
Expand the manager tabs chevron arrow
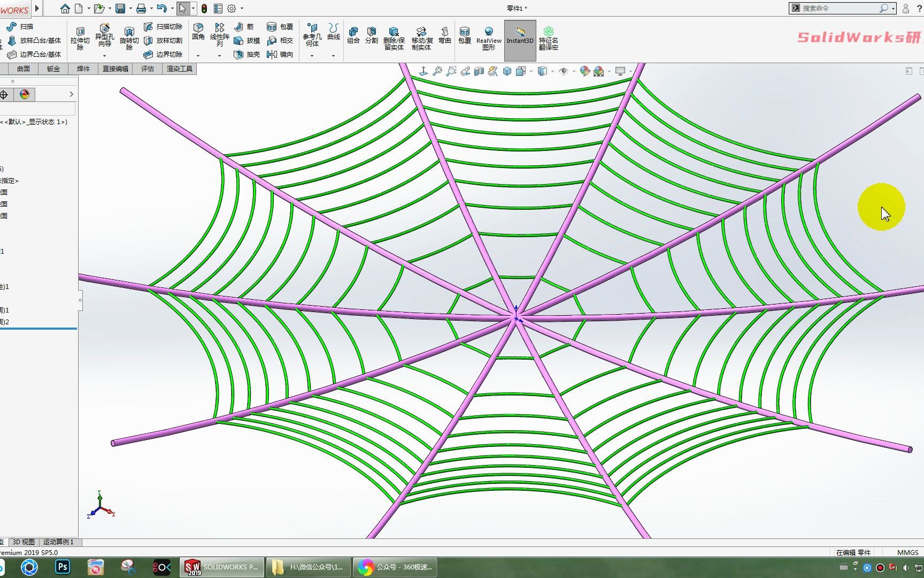point(71,95)
